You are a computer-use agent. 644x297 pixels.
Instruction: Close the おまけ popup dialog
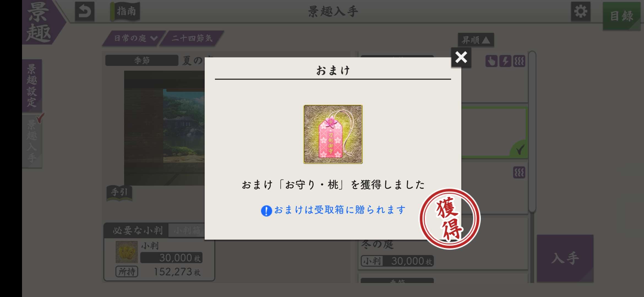pos(461,57)
